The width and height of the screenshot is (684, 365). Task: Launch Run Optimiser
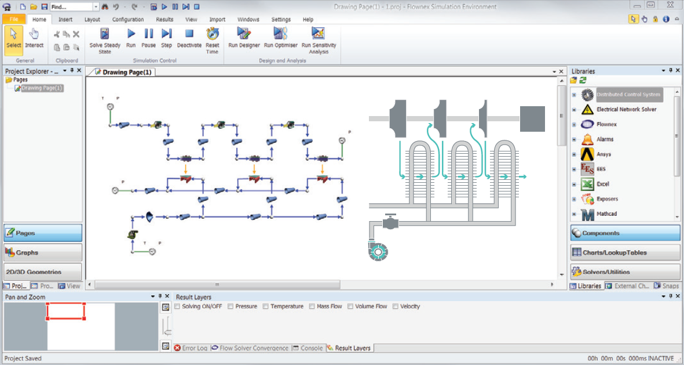coord(280,38)
